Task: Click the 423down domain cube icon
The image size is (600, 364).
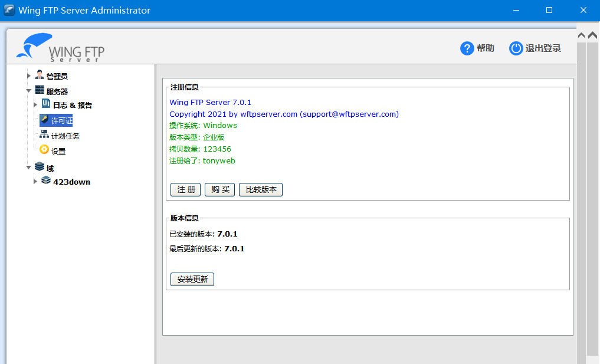Action: tap(46, 181)
